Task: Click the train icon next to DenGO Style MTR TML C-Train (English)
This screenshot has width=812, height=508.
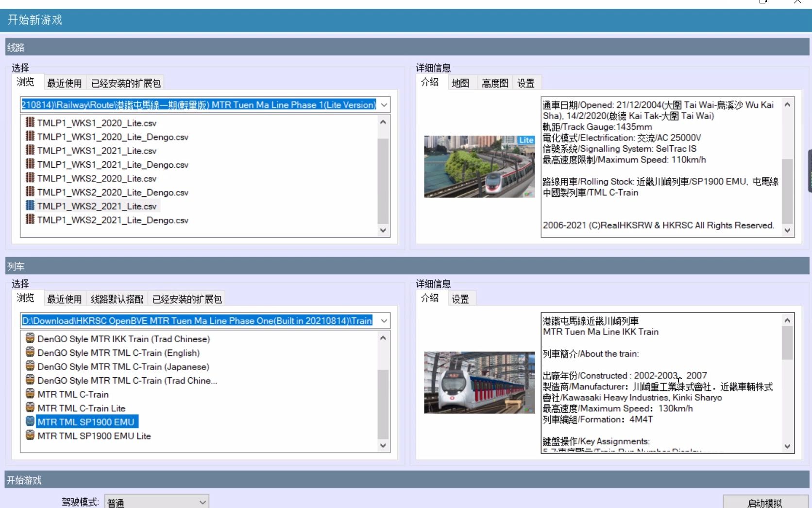Action: click(30, 353)
